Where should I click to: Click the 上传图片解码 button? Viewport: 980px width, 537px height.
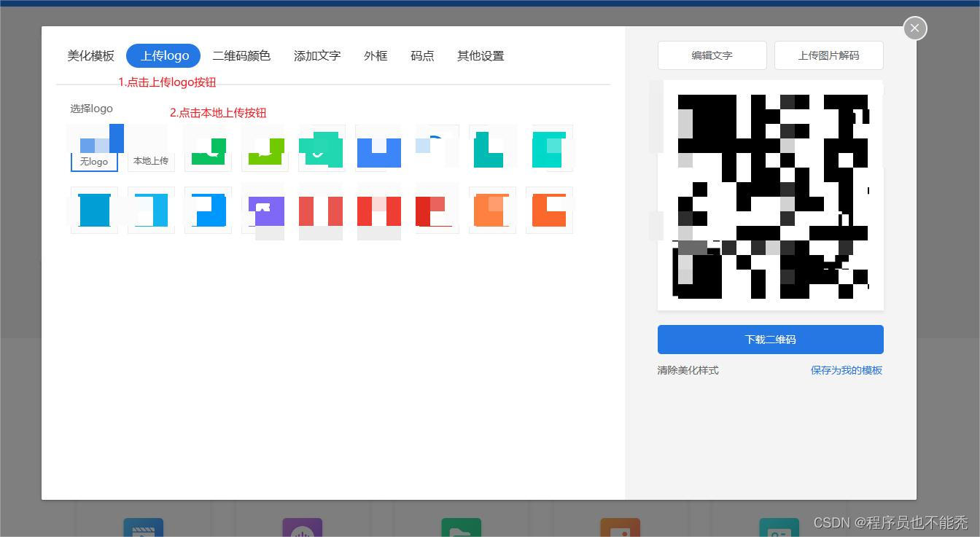click(x=828, y=55)
